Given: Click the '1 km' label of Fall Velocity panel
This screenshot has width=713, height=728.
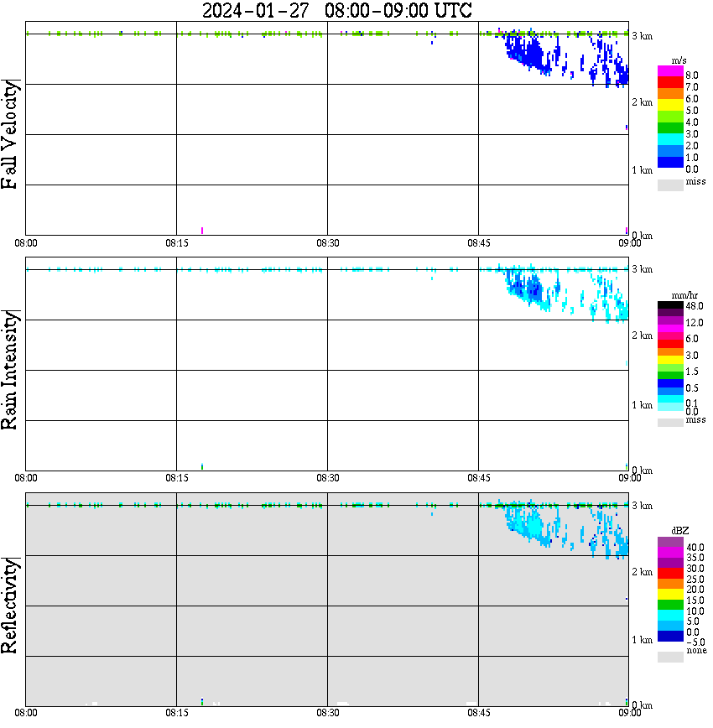Looking at the screenshot, I should 643,170.
